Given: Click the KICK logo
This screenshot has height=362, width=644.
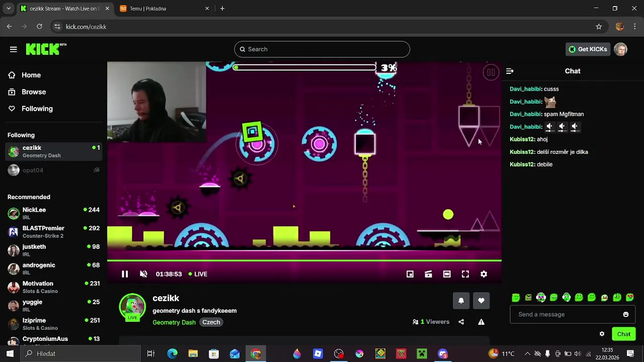Looking at the screenshot, I should (46, 49).
